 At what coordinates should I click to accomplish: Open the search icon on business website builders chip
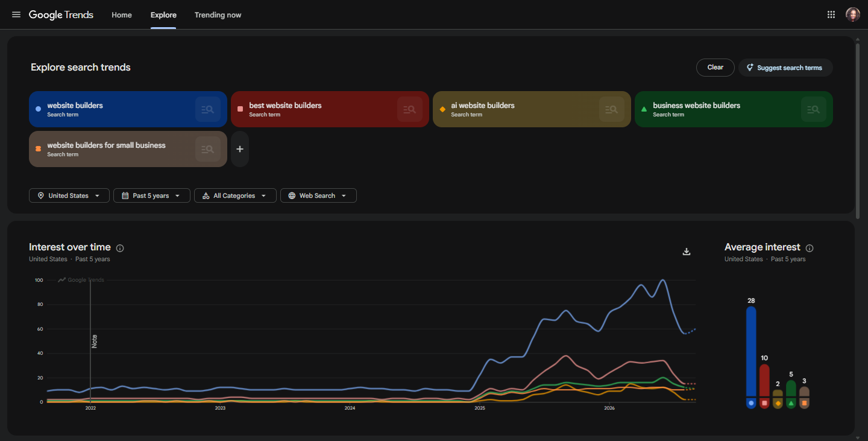(814, 109)
